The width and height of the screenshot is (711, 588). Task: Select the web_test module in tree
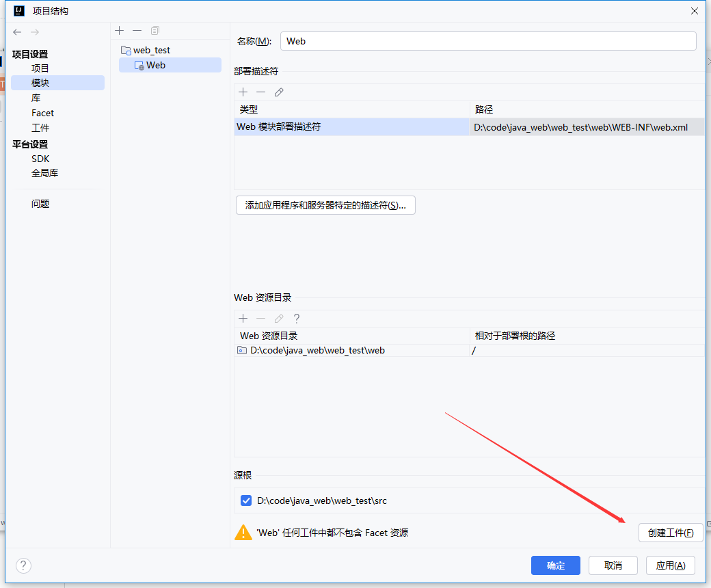[x=151, y=50]
